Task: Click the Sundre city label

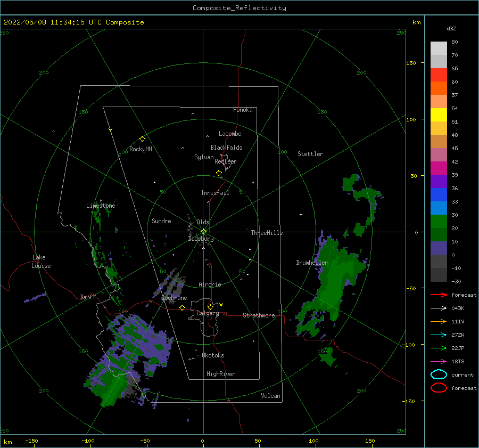Action: click(161, 221)
